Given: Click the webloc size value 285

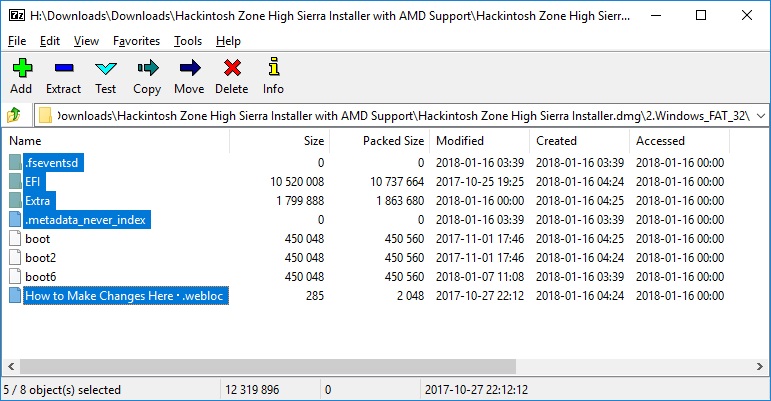Looking at the screenshot, I should 315,295.
